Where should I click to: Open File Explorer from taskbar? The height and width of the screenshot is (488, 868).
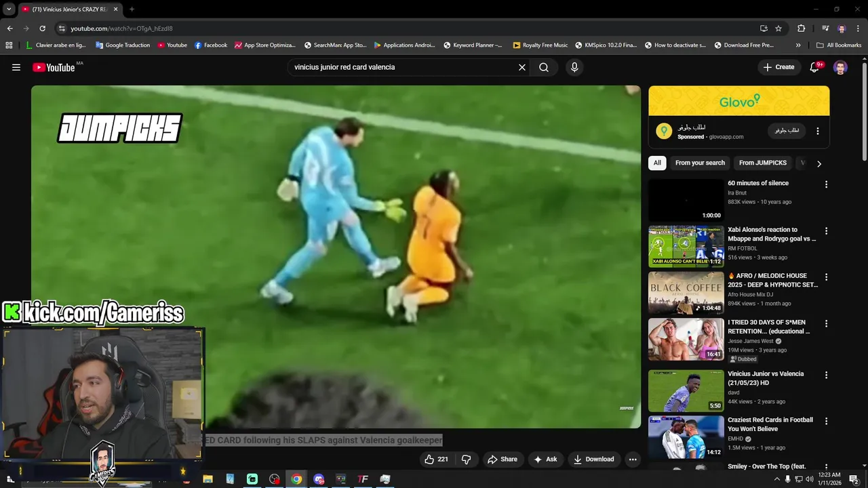pos(208,479)
